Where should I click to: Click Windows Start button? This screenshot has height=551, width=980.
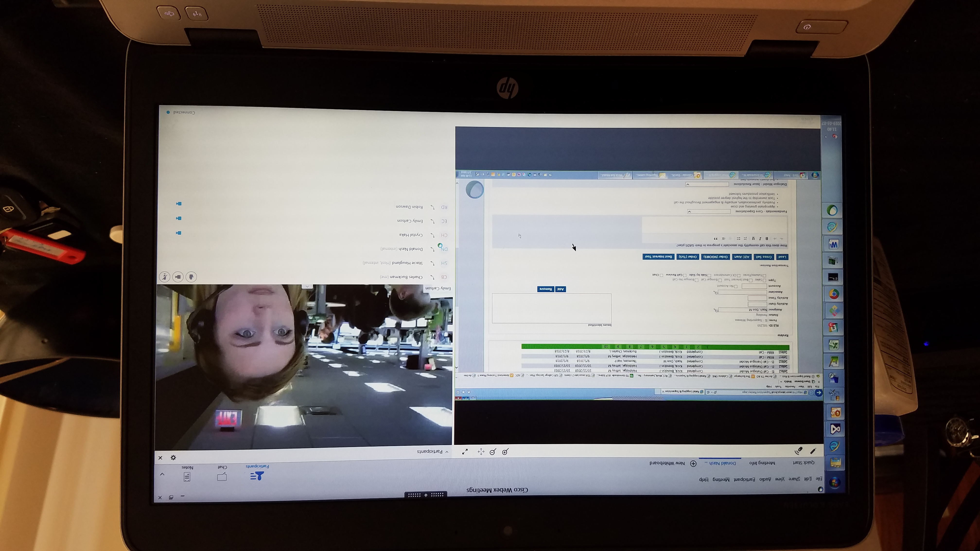coord(835,483)
